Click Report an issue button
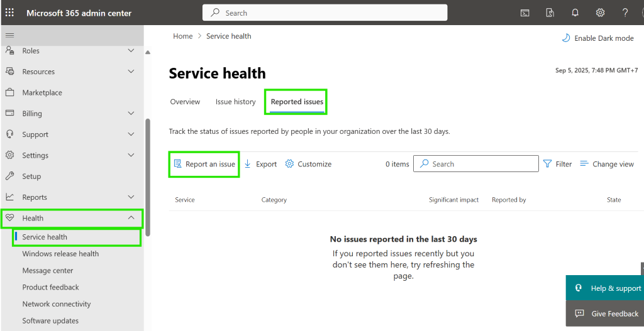 coord(204,164)
